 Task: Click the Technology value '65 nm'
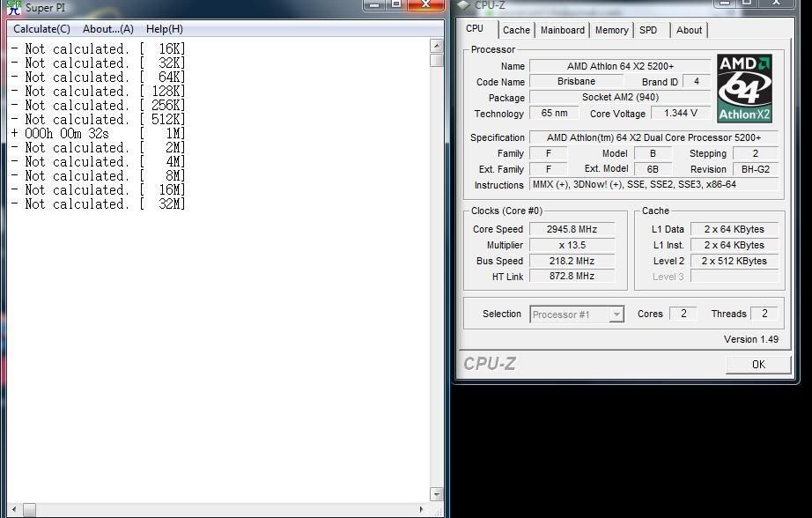click(x=554, y=113)
